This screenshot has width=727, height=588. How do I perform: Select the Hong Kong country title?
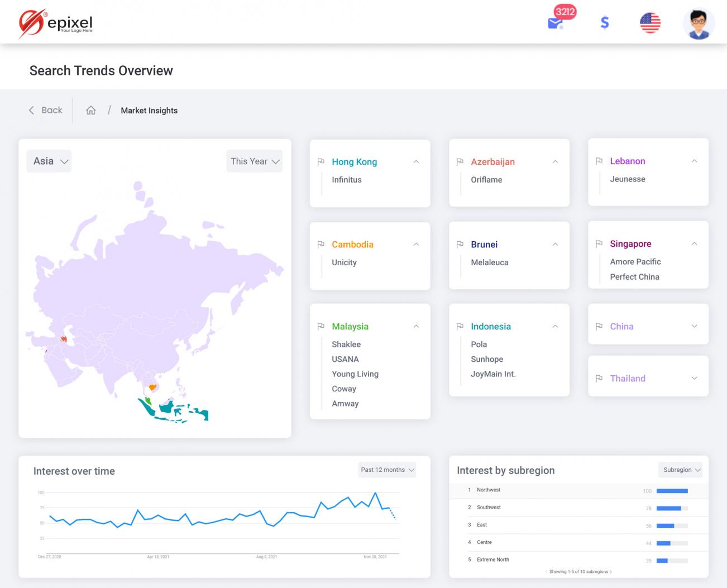pyautogui.click(x=355, y=162)
